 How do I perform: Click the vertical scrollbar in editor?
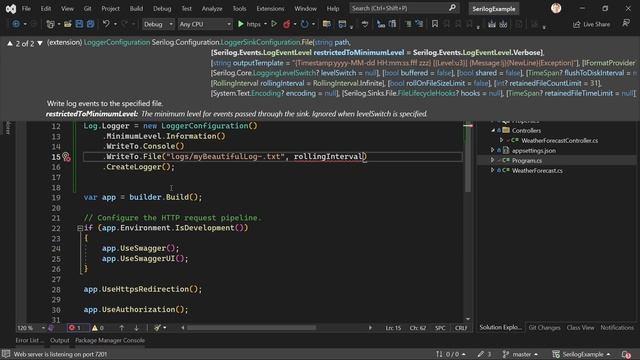tap(468, 157)
